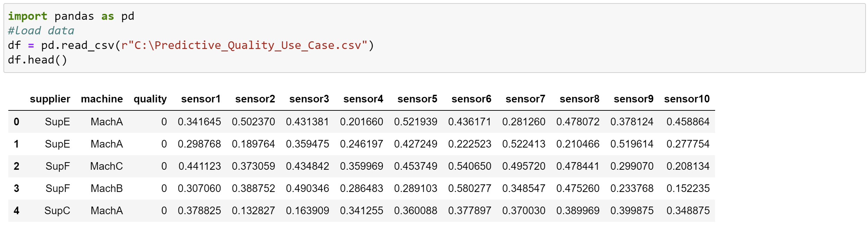
Task: Click the code cell's import pandas line
Action: coord(71,16)
